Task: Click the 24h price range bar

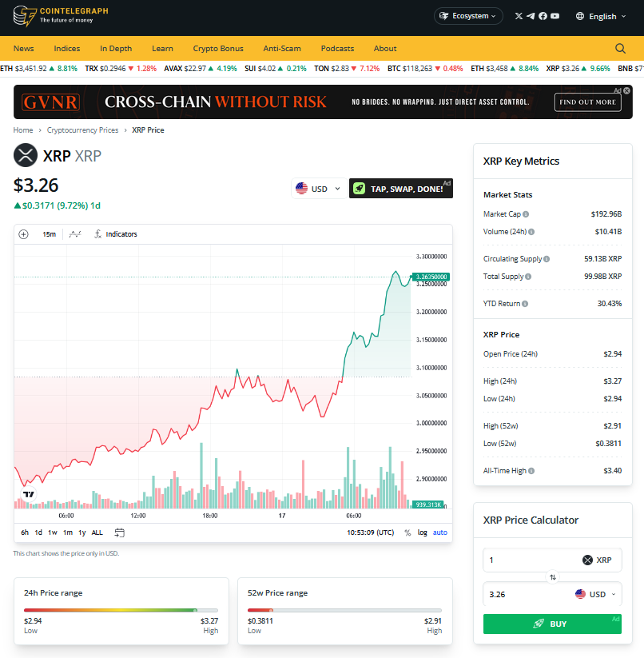Action: tap(121, 610)
